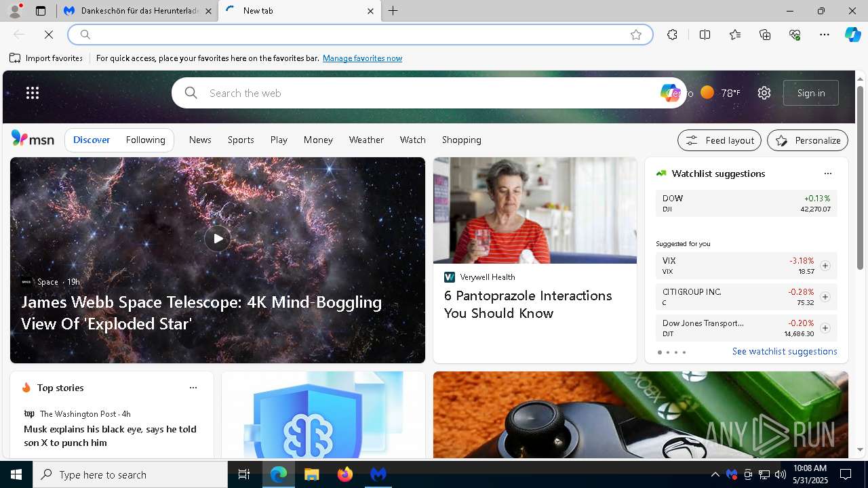Image resolution: width=868 pixels, height=488 pixels.
Task: Open See watchlist suggestions link
Action: pos(785,351)
